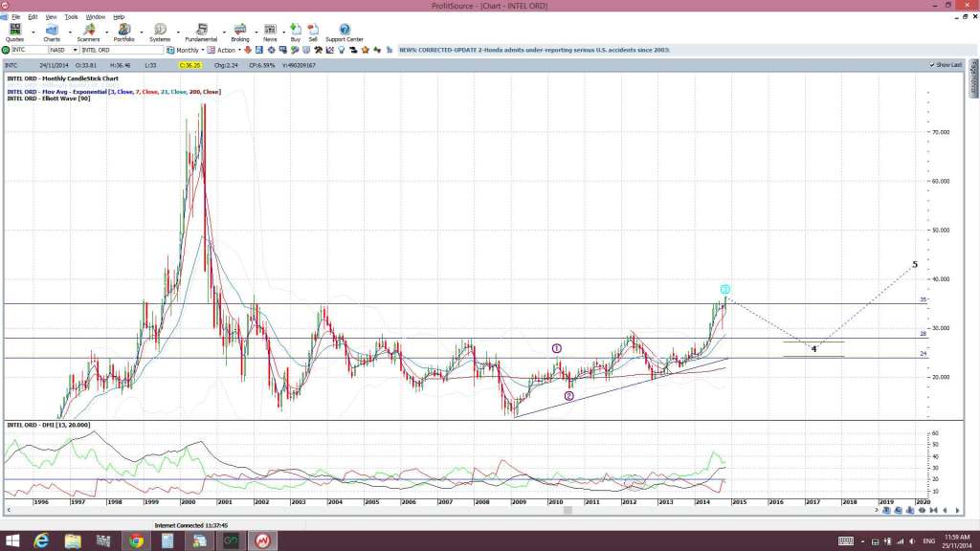The image size is (980, 551).
Task: Click the green go icon beside INTC
Action: coord(6,50)
